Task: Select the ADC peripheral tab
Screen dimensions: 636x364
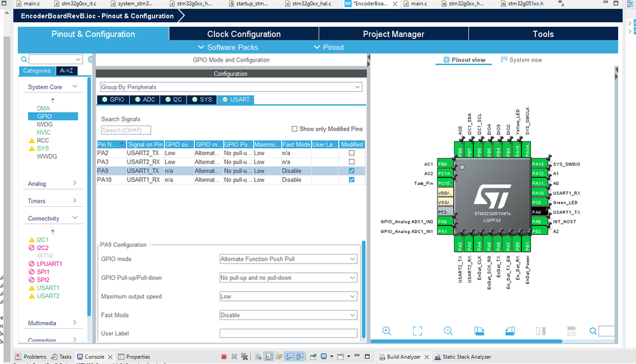Action: tap(145, 100)
